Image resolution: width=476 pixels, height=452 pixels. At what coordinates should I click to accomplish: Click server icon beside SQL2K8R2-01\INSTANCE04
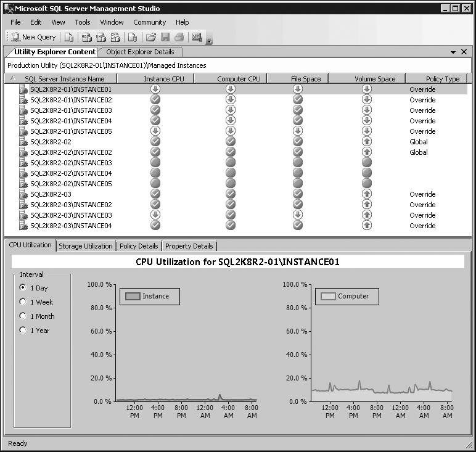[x=23, y=121]
